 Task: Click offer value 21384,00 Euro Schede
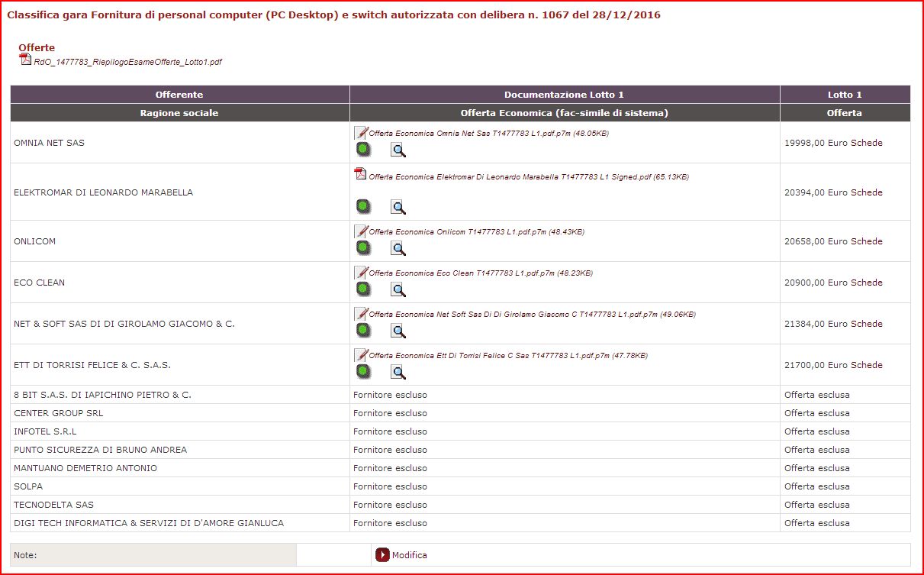click(x=833, y=324)
